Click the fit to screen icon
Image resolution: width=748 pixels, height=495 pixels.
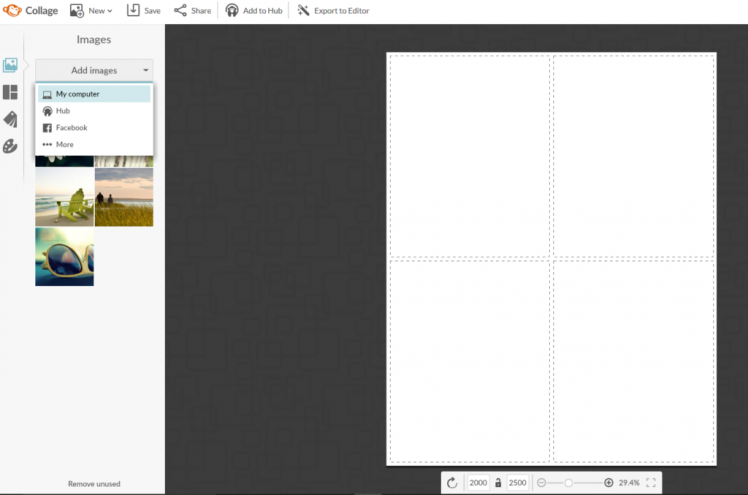[x=651, y=483]
